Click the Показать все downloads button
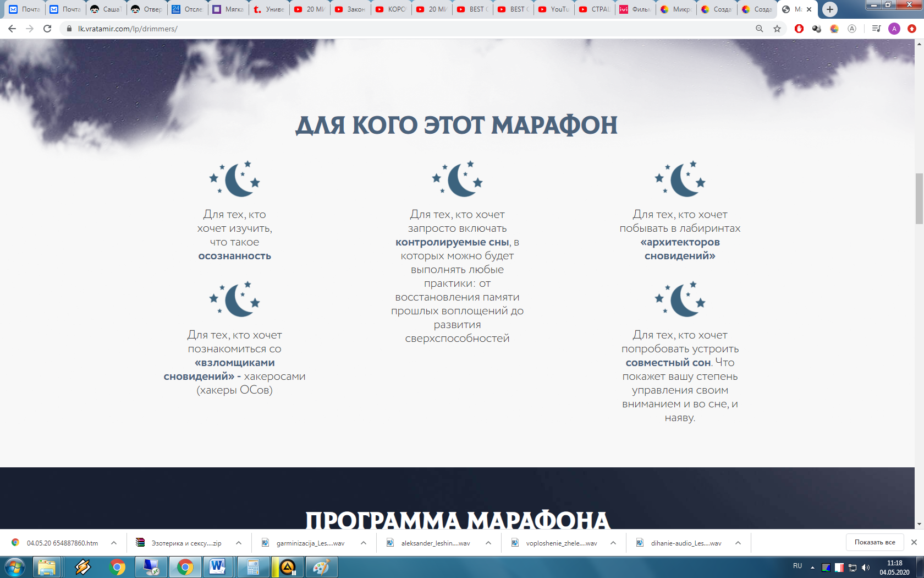The width and height of the screenshot is (924, 578). [875, 542]
